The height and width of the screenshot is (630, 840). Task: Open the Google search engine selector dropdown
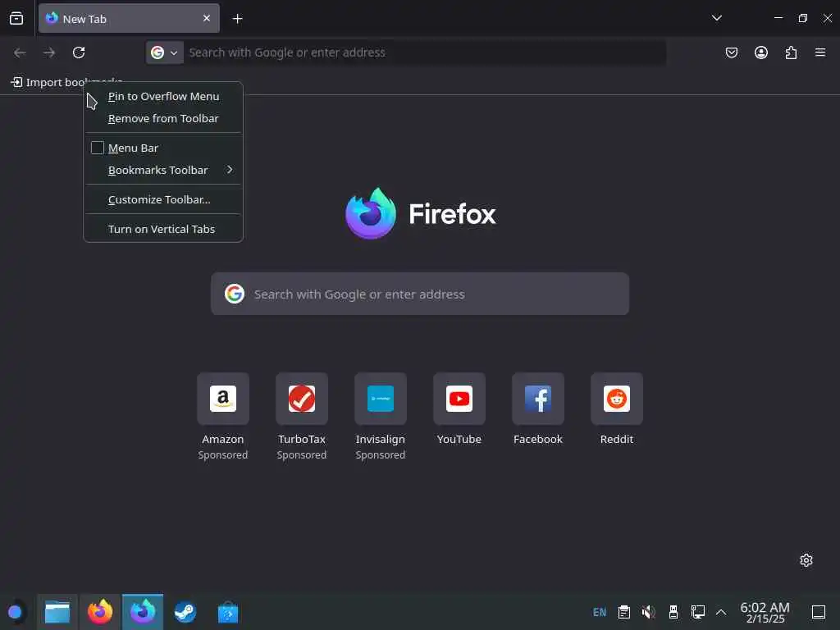(164, 52)
